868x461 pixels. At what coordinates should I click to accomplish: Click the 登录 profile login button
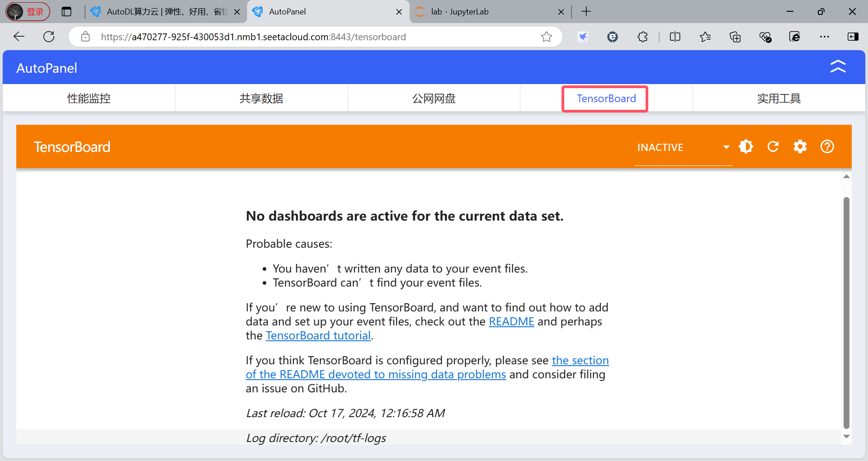click(28, 12)
